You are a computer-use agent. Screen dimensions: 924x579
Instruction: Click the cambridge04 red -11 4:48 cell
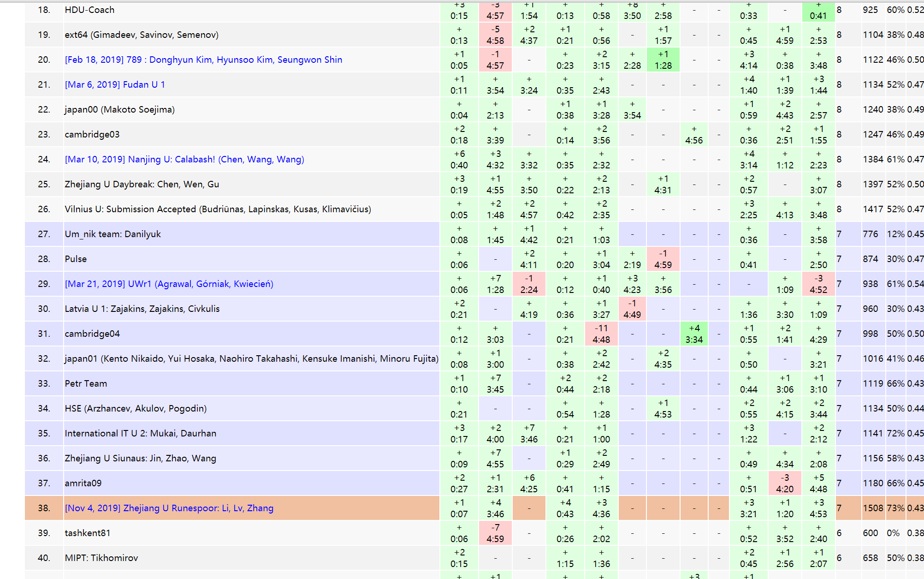601,334
